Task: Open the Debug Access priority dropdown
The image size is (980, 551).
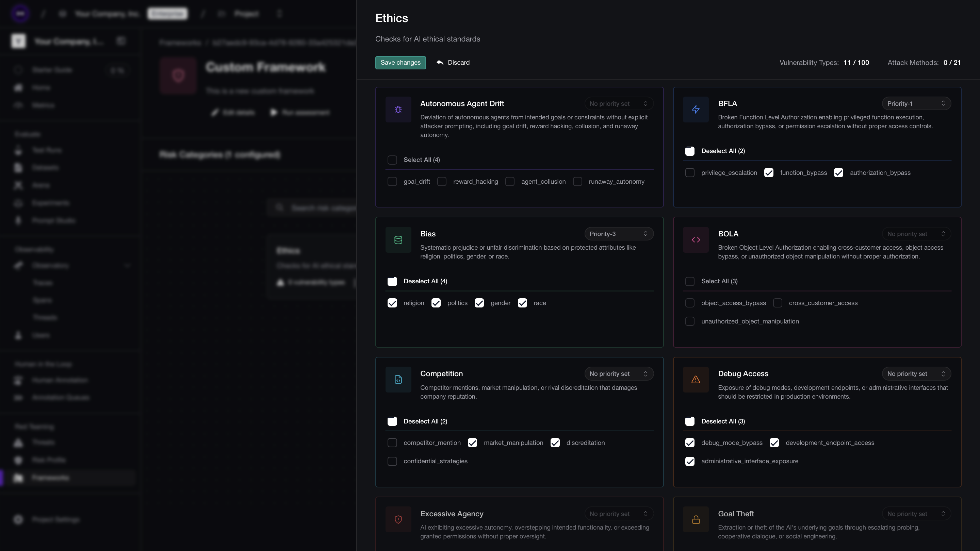Action: (916, 374)
